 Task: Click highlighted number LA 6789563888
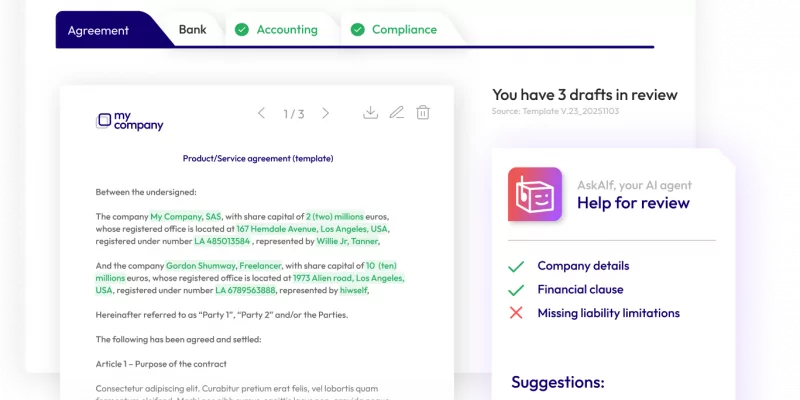pos(245,290)
